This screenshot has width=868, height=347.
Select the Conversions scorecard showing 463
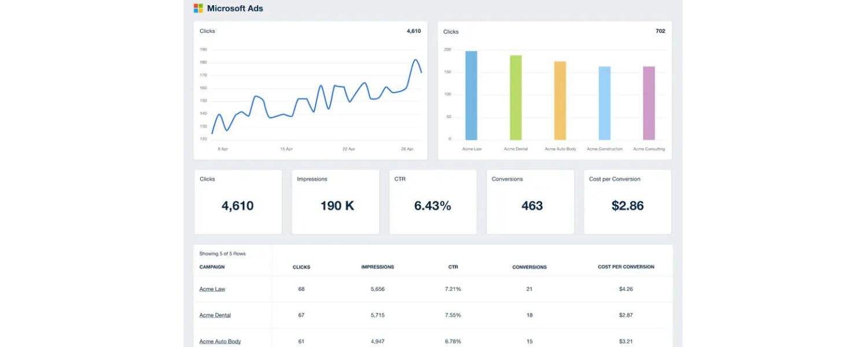pos(530,201)
